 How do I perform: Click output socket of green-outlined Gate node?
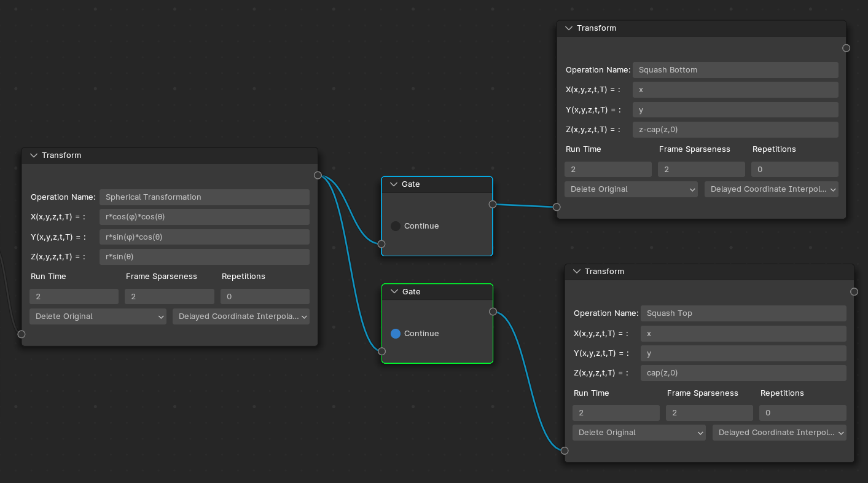[x=493, y=312]
